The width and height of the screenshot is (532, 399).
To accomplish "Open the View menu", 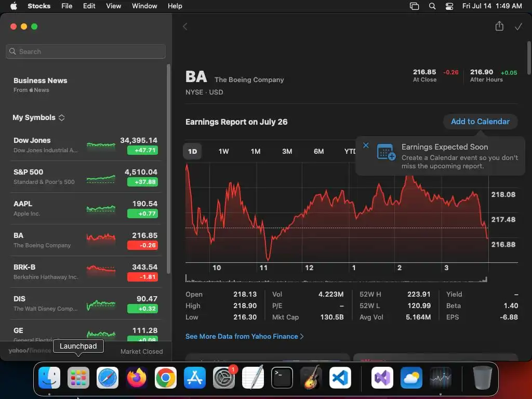I will [x=114, y=6].
